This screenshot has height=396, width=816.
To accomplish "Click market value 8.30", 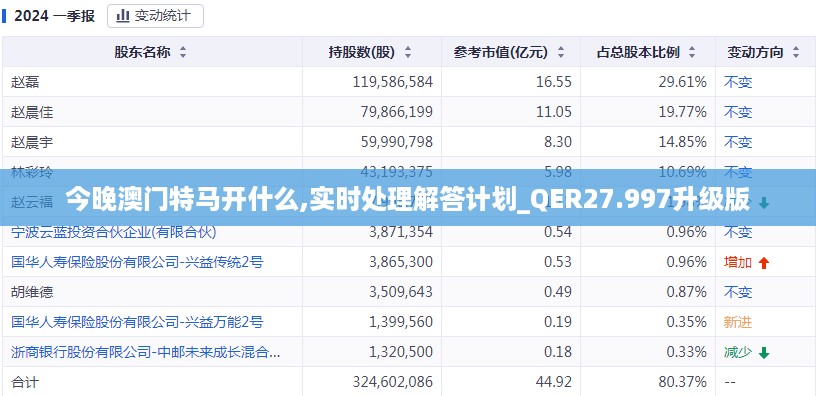I will coord(558,142).
